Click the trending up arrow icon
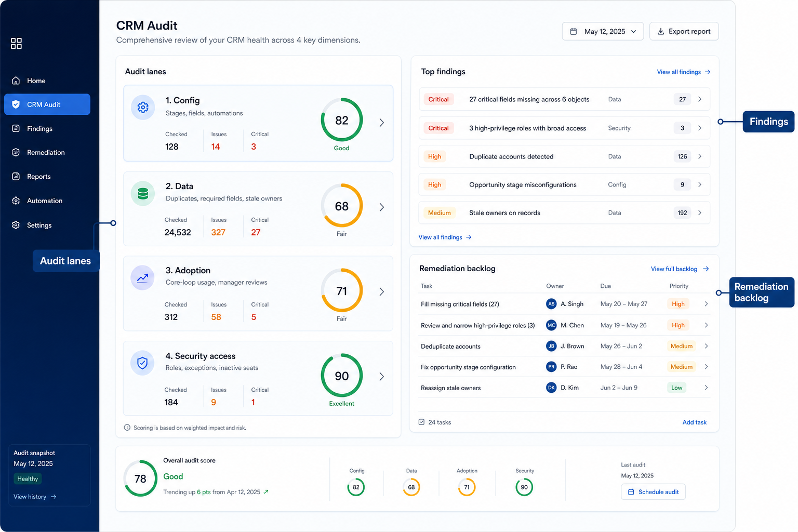798x532 pixels. (266, 491)
